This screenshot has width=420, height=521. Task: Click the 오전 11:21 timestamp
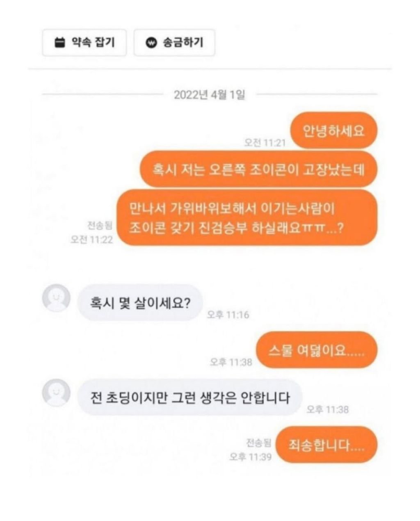point(265,142)
